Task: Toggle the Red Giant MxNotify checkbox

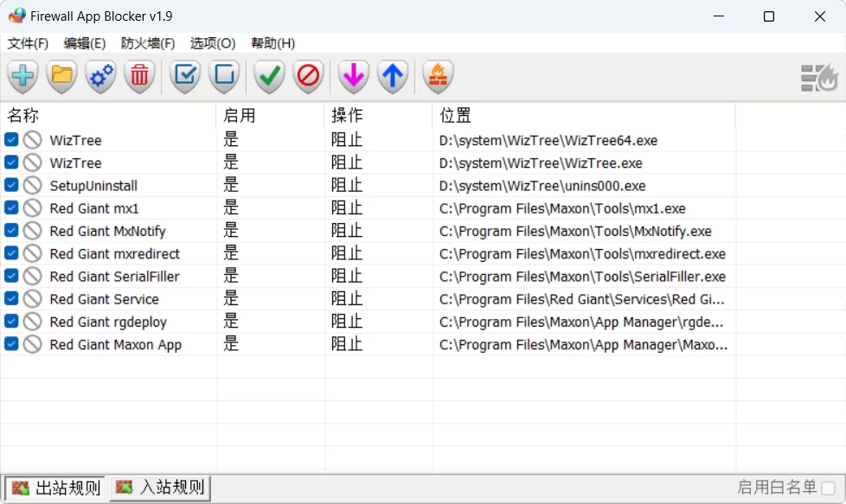Action: coord(11,230)
